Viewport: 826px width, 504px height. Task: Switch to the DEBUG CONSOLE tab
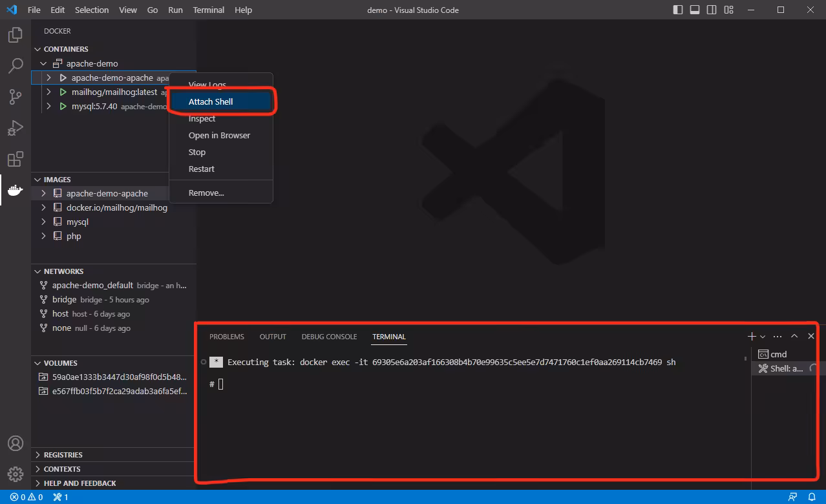tap(329, 337)
